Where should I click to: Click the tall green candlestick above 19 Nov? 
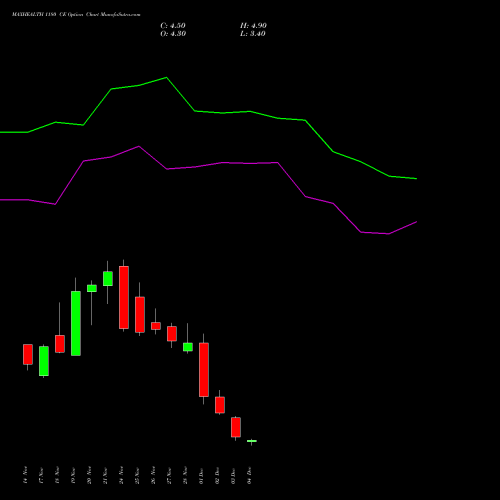point(76,323)
